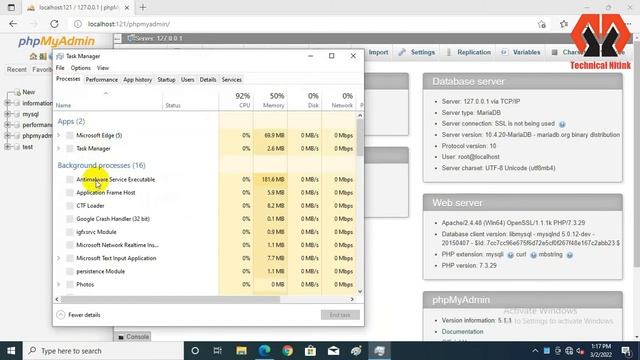The image size is (640, 360).
Task: Expand Microsoft Text Input Application row
Action: pyautogui.click(x=59, y=258)
